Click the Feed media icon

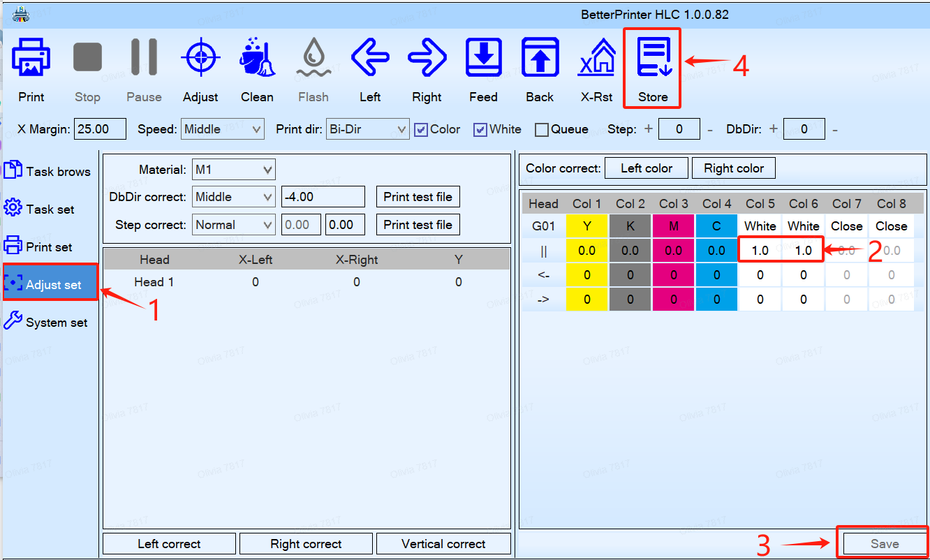[483, 59]
